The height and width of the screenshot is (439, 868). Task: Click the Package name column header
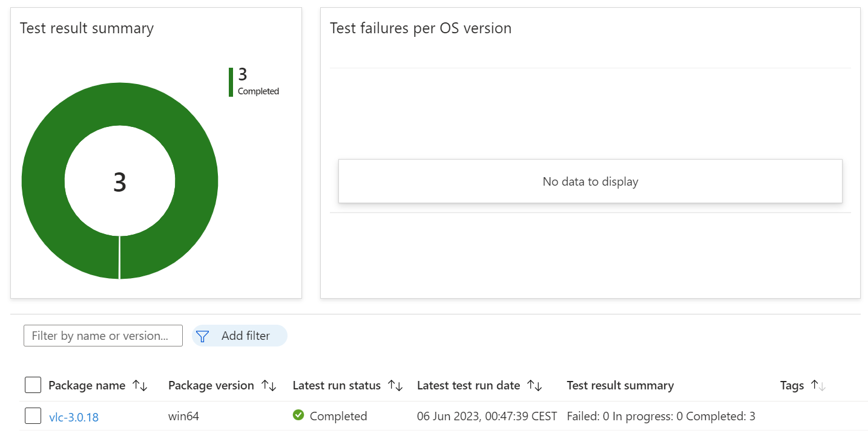pyautogui.click(x=87, y=386)
